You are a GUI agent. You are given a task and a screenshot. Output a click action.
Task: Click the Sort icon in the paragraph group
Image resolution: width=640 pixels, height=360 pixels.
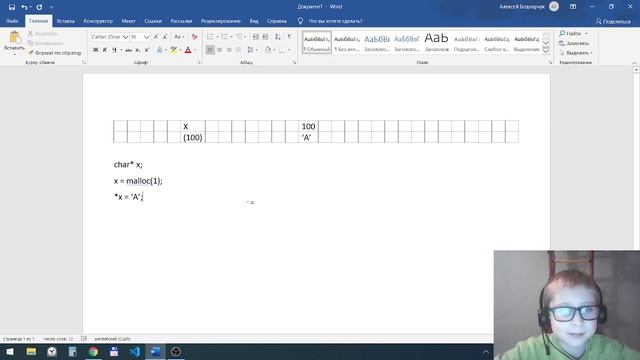(x=278, y=37)
